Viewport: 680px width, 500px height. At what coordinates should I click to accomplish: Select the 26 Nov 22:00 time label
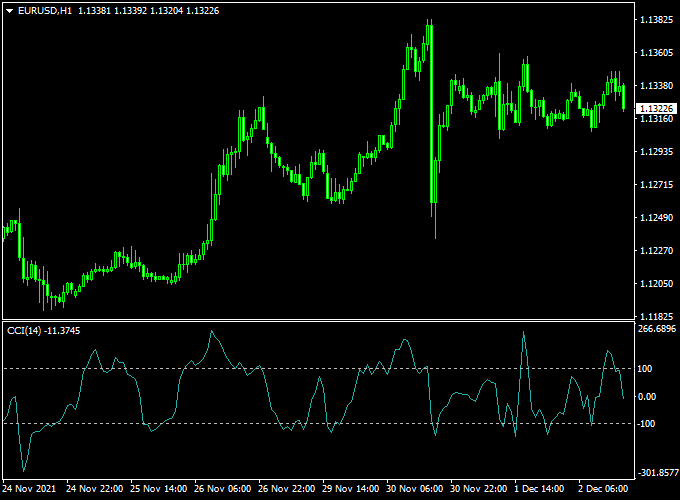[x=287, y=489]
